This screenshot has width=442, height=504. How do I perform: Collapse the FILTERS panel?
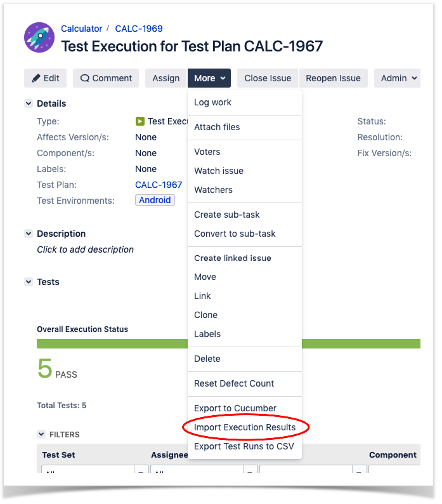click(x=41, y=434)
